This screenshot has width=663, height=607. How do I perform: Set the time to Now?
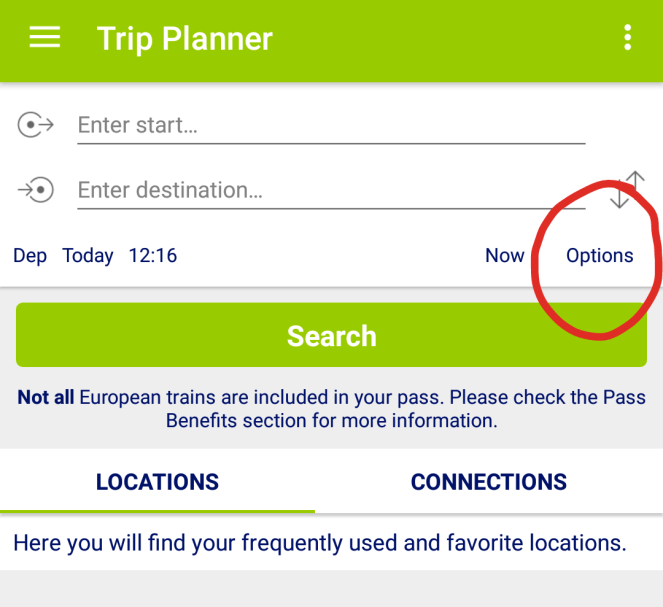(505, 256)
